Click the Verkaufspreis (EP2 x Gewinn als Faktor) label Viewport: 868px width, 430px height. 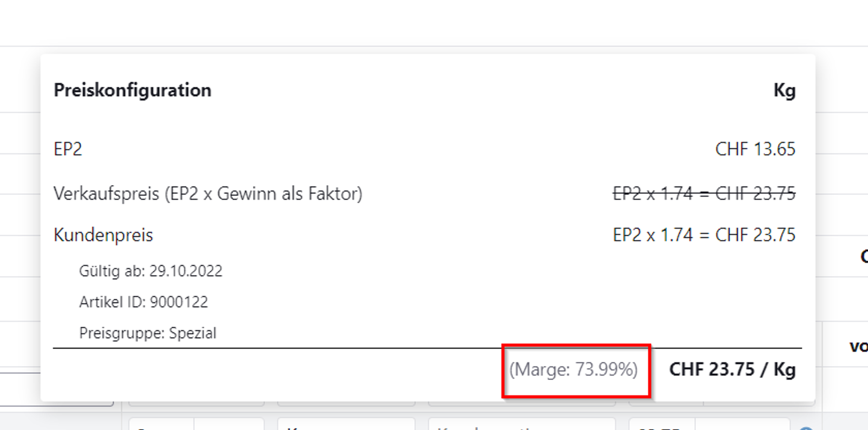click(208, 194)
